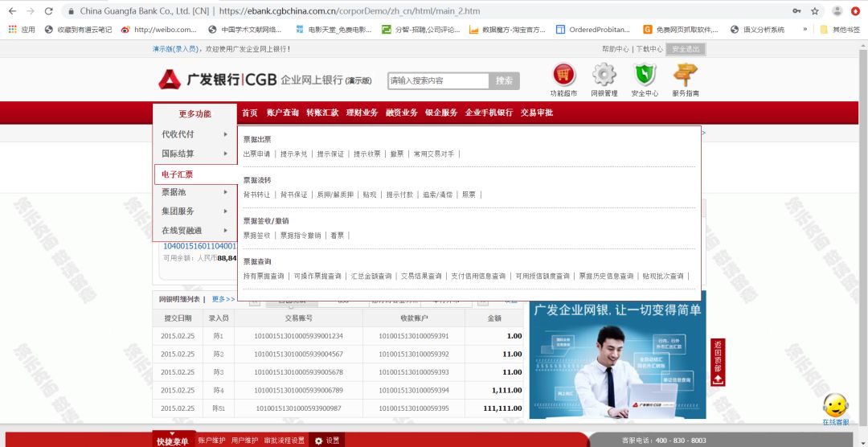Open the 更多功能 menu header

194,114
